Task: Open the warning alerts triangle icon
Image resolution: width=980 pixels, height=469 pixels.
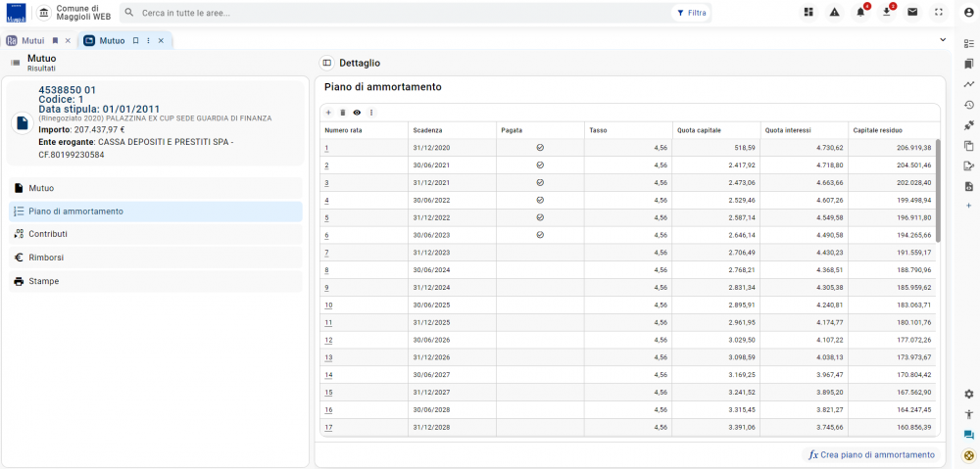Action: [x=834, y=12]
